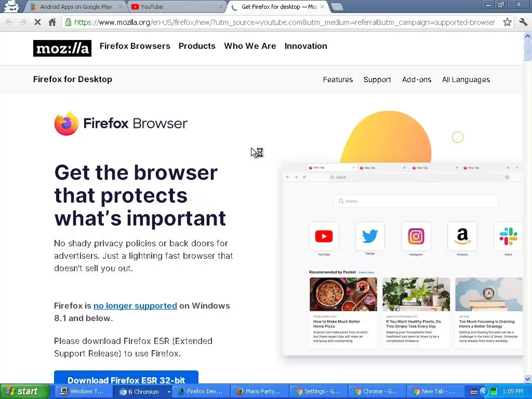The width and height of the screenshot is (532, 399).
Task: Click the Healthy Plants article thumbnail
Action: (416, 294)
